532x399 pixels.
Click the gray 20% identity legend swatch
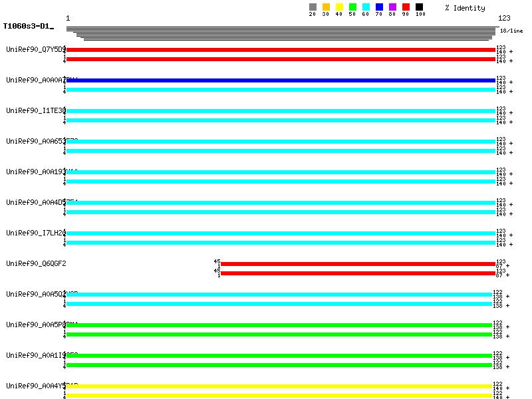point(313,7)
